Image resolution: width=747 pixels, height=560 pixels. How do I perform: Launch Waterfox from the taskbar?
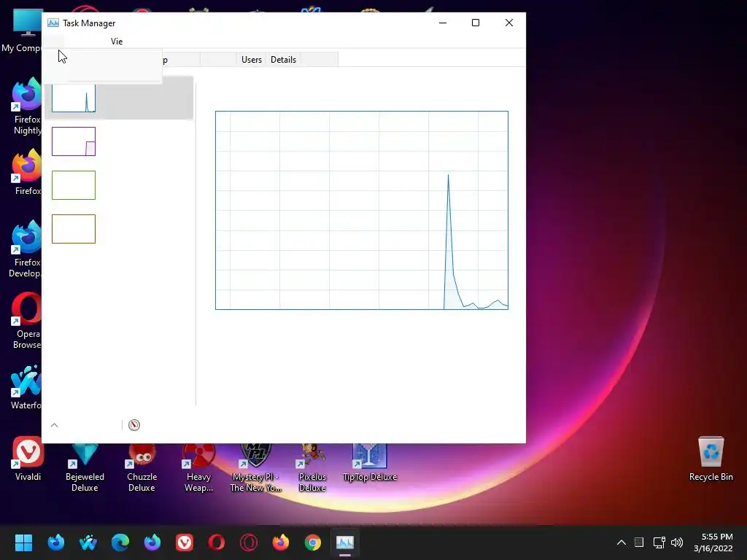88,542
